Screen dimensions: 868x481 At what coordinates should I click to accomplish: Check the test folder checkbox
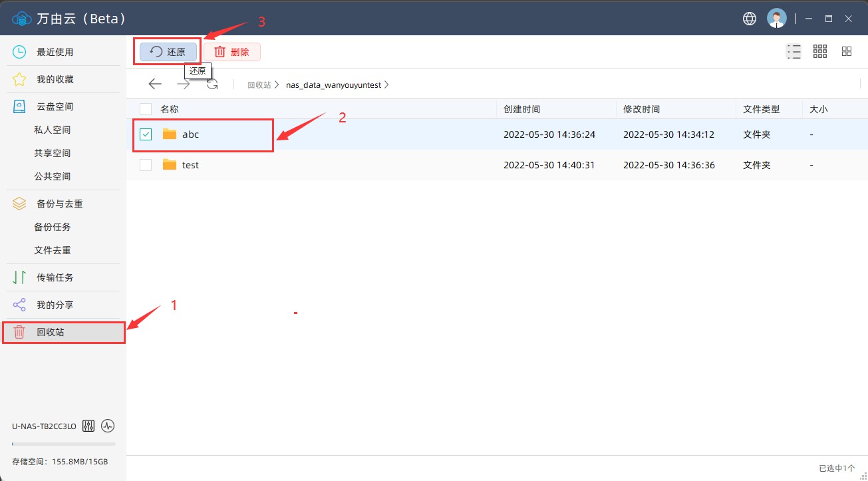pyautogui.click(x=146, y=165)
